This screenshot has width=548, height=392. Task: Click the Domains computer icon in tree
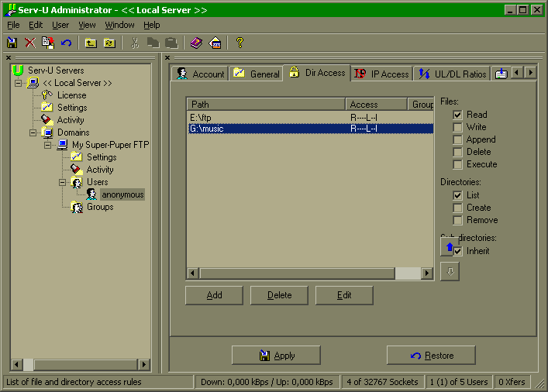tap(47, 132)
